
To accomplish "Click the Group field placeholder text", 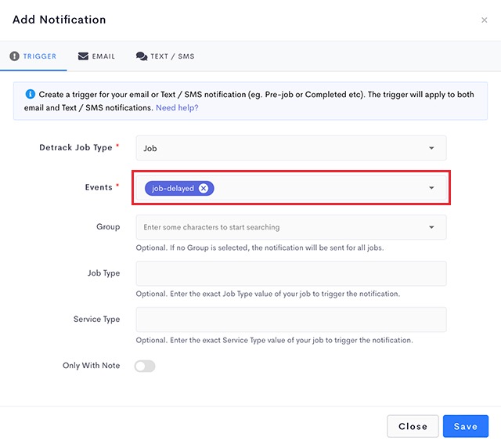I will pyautogui.click(x=211, y=227).
